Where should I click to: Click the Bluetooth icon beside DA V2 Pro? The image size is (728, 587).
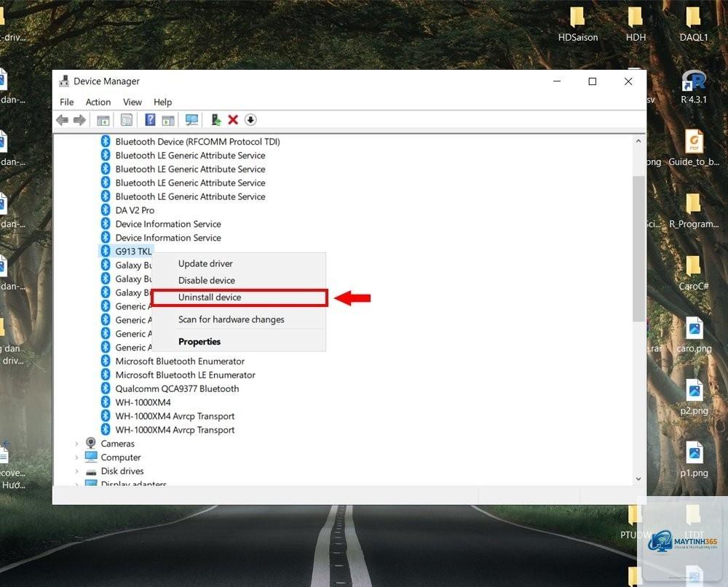(106, 209)
